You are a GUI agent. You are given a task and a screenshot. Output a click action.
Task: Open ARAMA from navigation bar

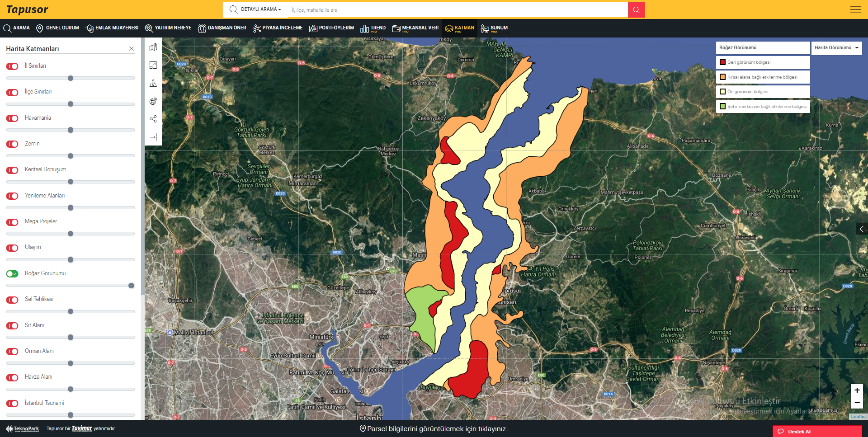pyautogui.click(x=17, y=28)
